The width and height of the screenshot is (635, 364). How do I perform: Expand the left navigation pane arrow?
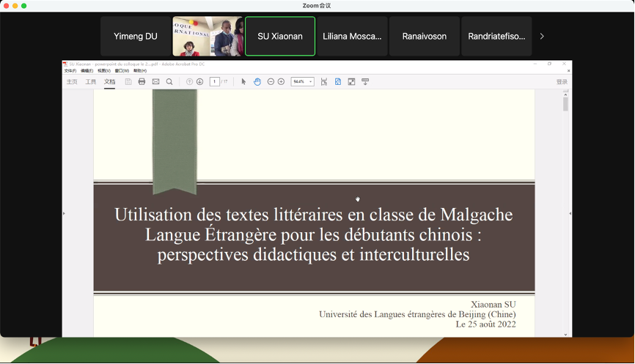tap(64, 213)
